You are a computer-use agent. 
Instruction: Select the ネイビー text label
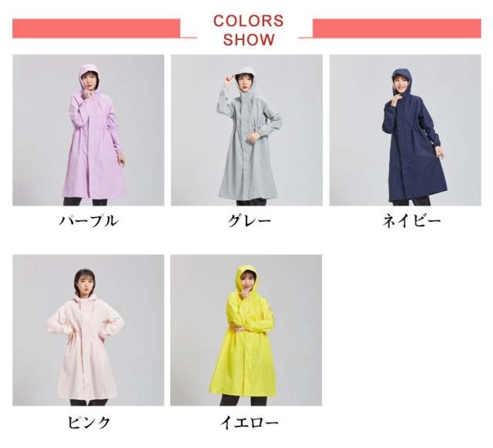coord(411,221)
